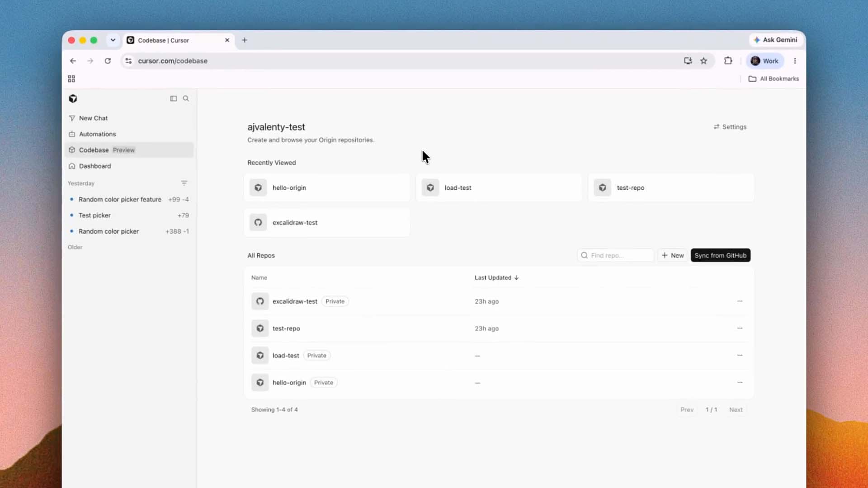
Task: Click excalidraw-test card GitHub icon
Action: coord(258,222)
